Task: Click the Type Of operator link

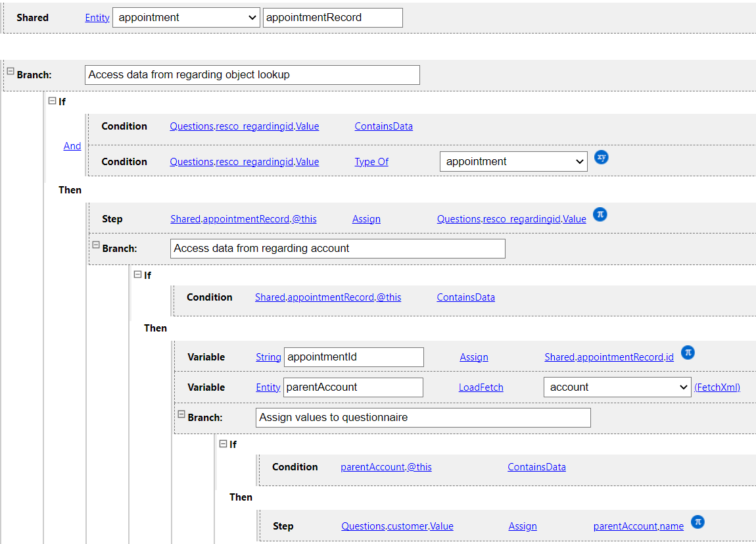Action: (371, 162)
